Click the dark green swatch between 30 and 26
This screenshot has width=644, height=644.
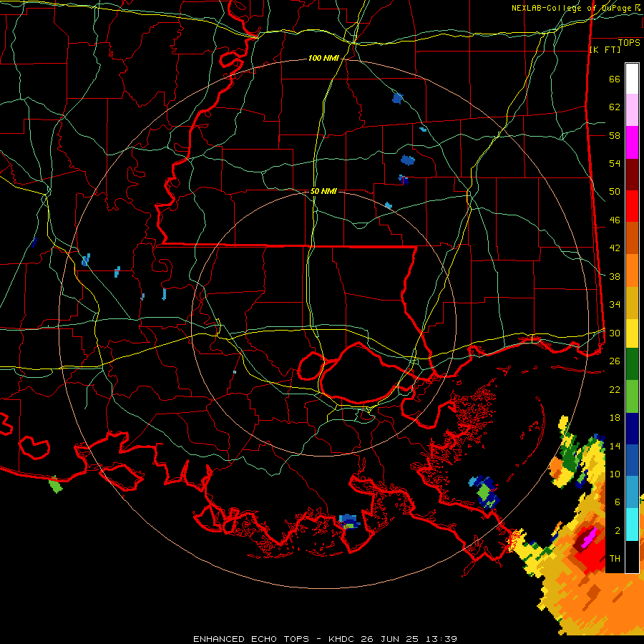tap(632, 364)
